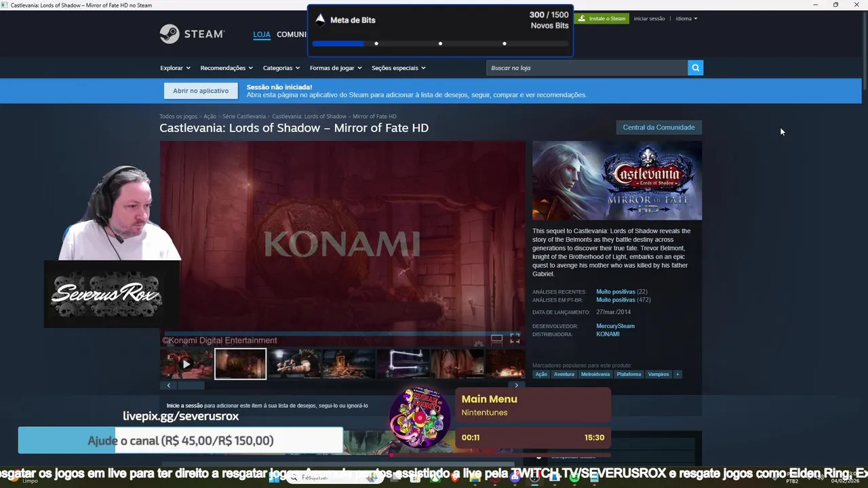Open video settings gear icon

tap(479, 342)
